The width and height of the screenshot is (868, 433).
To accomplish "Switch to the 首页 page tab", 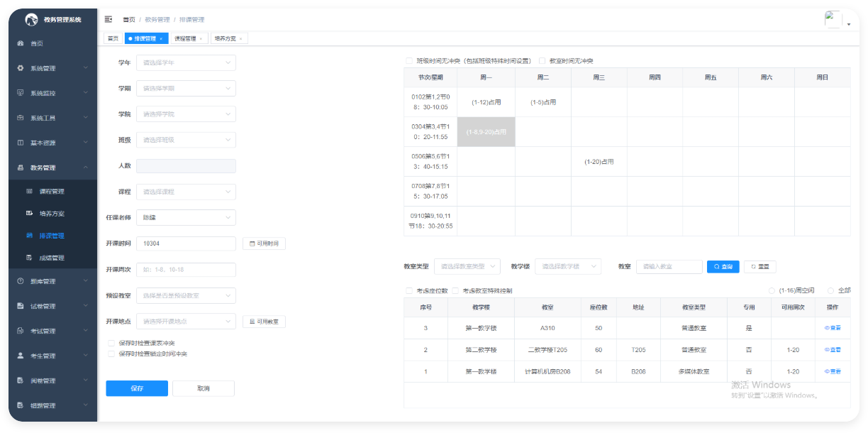I will 113,38.
